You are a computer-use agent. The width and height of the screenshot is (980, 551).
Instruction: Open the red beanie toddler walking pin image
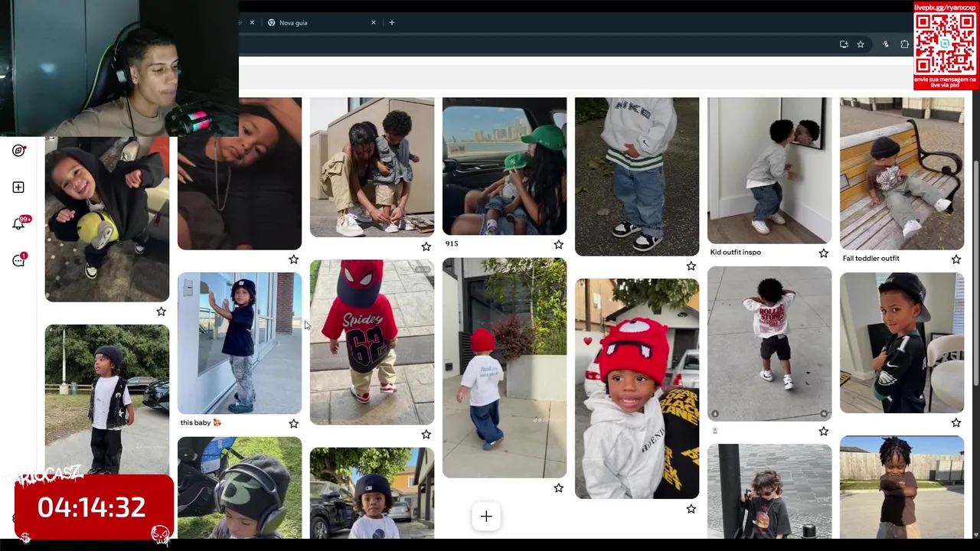coord(505,368)
